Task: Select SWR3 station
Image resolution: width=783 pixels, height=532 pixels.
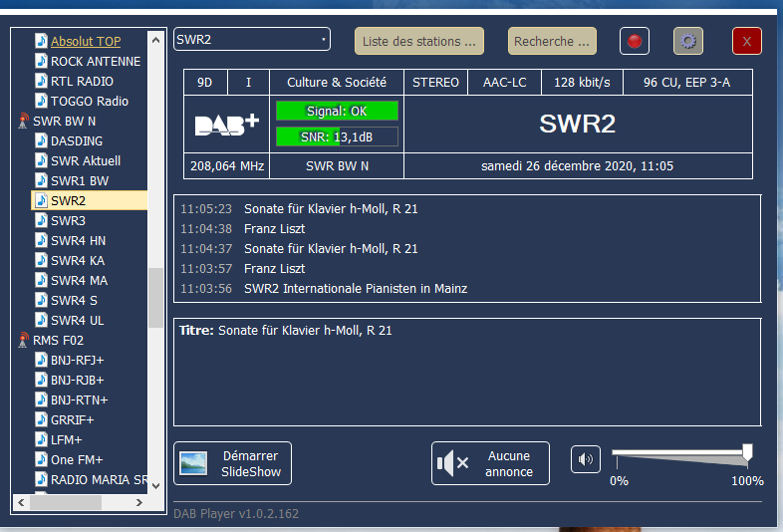Action: pos(68,221)
